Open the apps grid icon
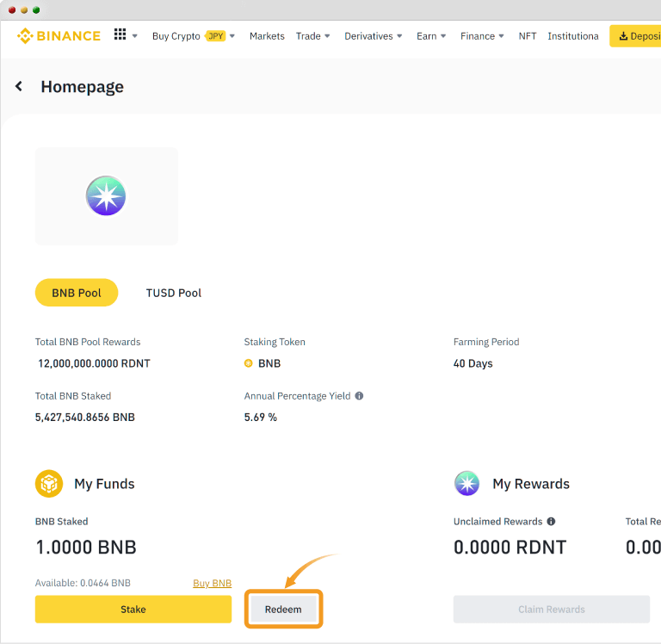 (120, 34)
